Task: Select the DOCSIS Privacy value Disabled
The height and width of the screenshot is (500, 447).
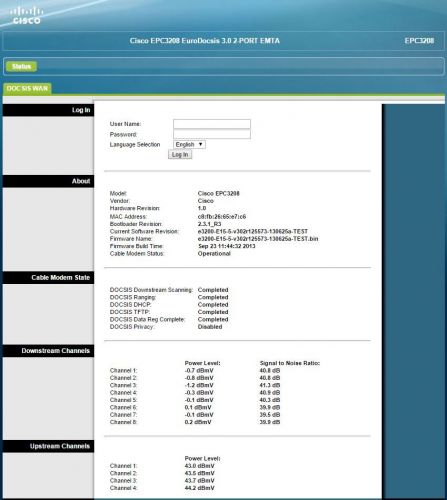Action: tap(210, 327)
